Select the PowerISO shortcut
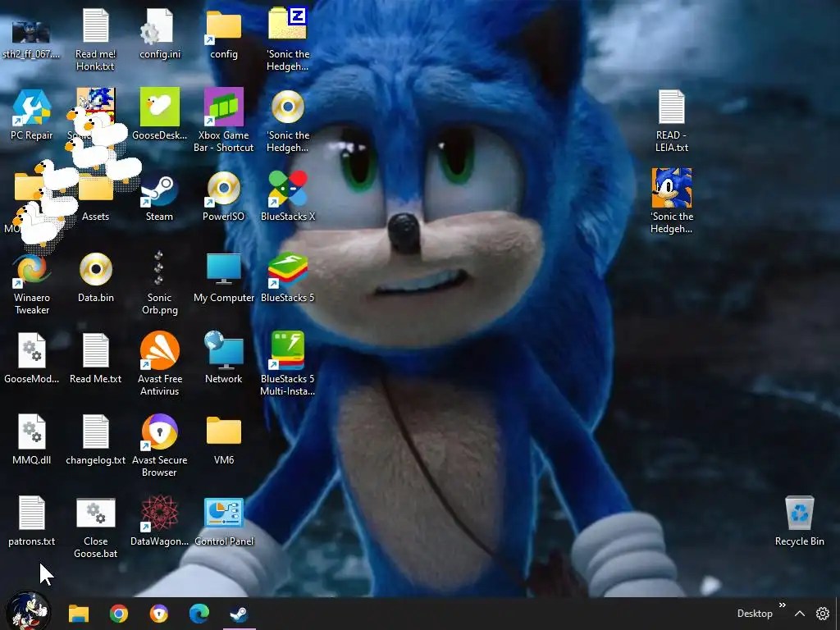 [223, 188]
